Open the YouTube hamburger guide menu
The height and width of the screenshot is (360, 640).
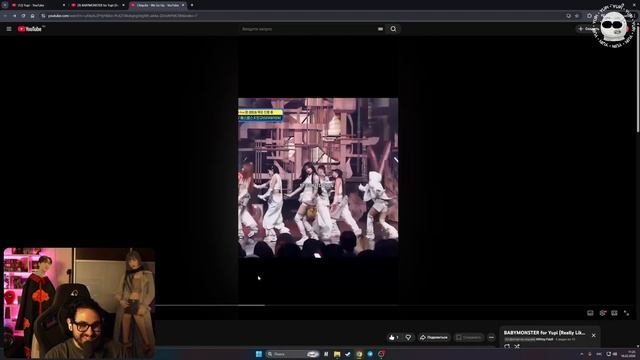click(x=9, y=29)
